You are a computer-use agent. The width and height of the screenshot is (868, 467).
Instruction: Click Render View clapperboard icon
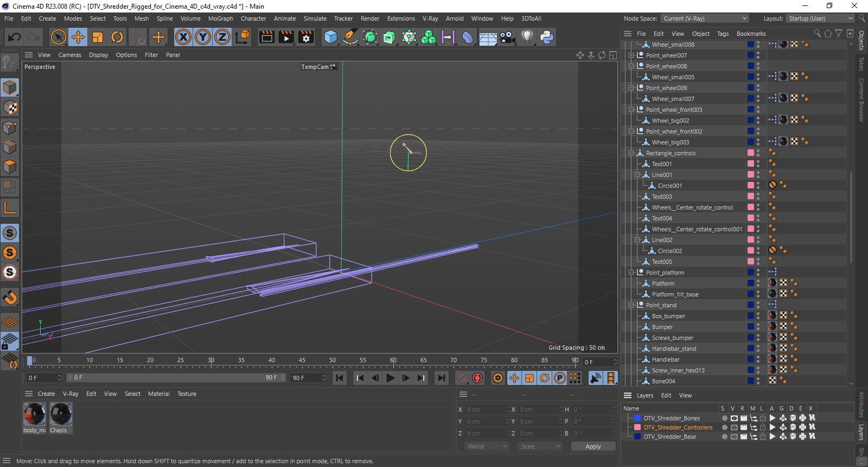(267, 37)
